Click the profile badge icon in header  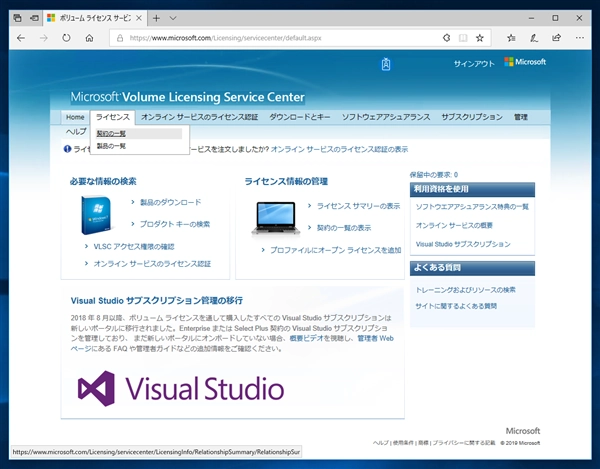click(x=386, y=64)
